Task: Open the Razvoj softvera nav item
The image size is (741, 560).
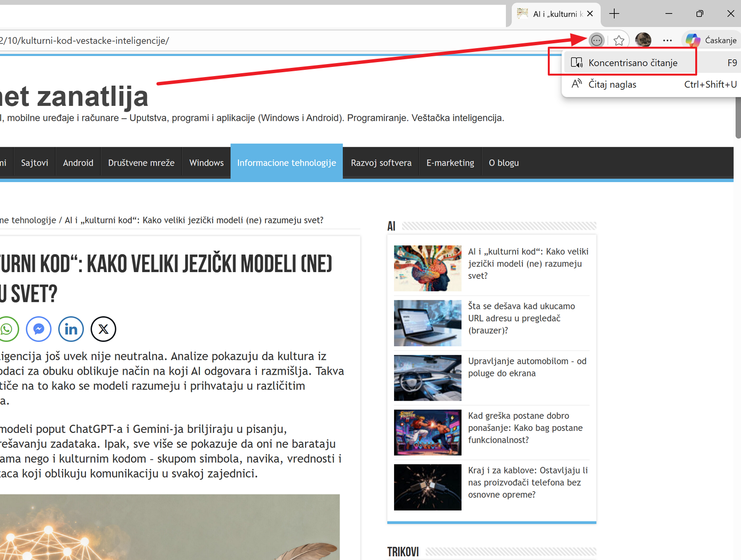Action: 381,163
